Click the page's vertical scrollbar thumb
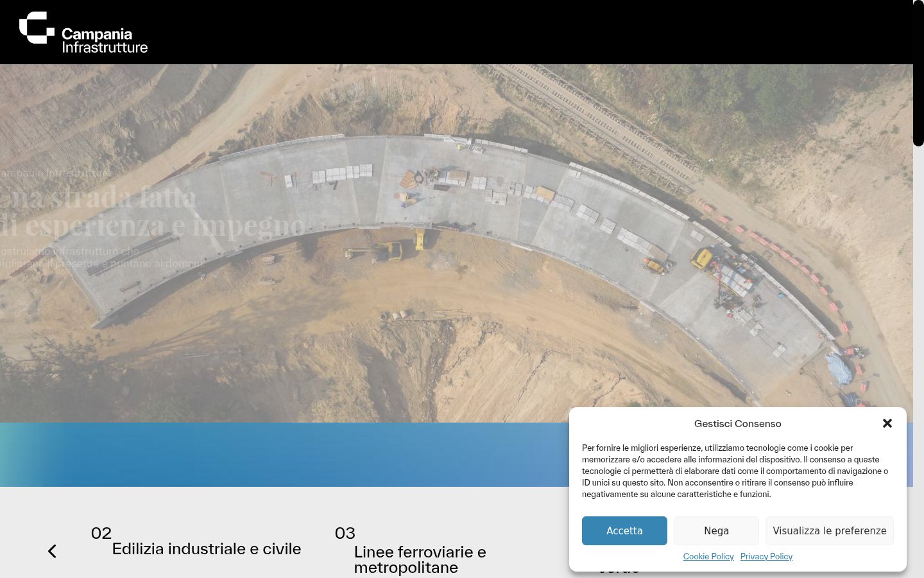This screenshot has height=578, width=924. pyautogui.click(x=918, y=73)
